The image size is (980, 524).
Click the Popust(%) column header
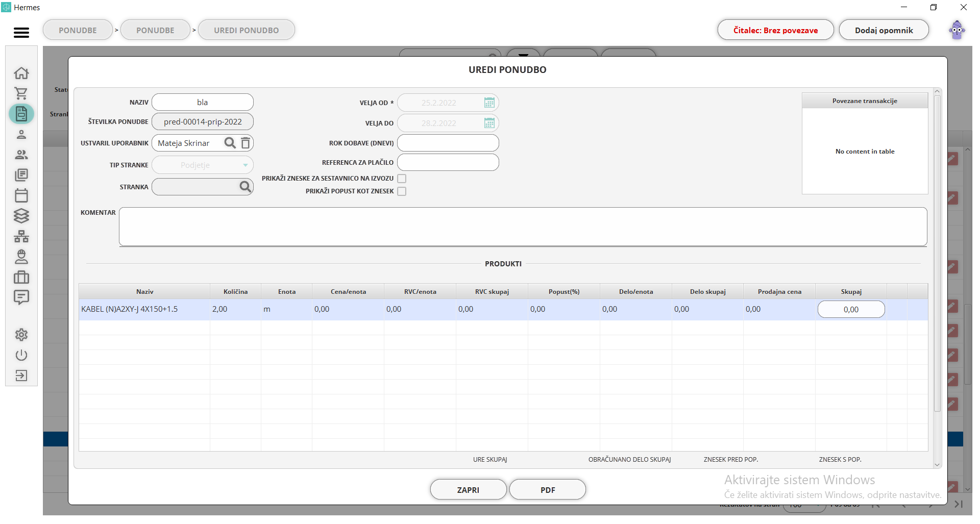564,291
